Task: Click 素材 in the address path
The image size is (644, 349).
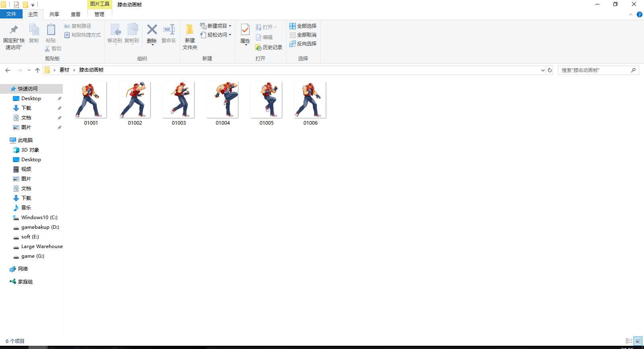Action: 64,70
